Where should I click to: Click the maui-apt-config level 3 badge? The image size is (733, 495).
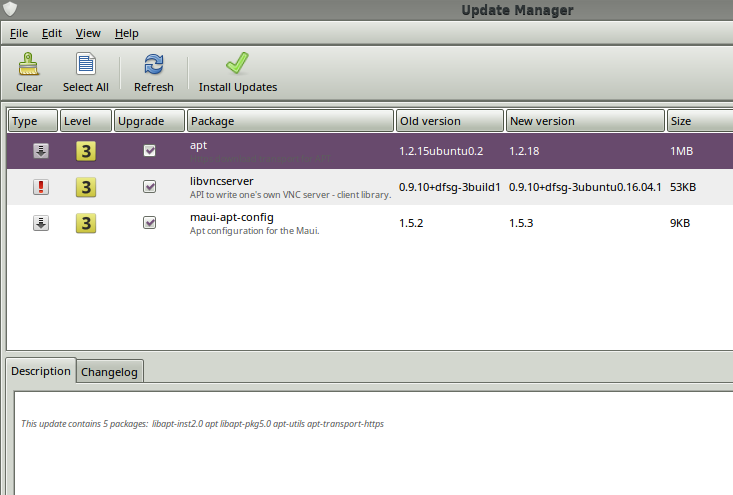pos(87,223)
